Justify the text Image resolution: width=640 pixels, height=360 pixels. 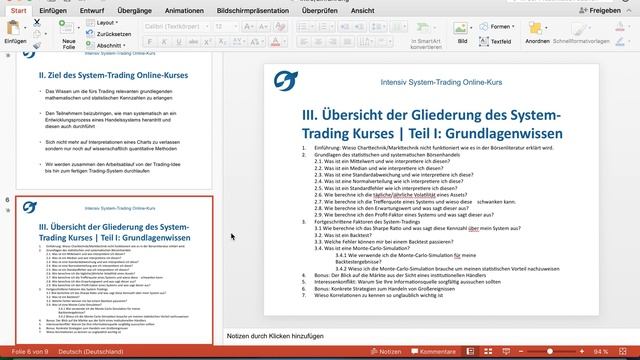347,42
